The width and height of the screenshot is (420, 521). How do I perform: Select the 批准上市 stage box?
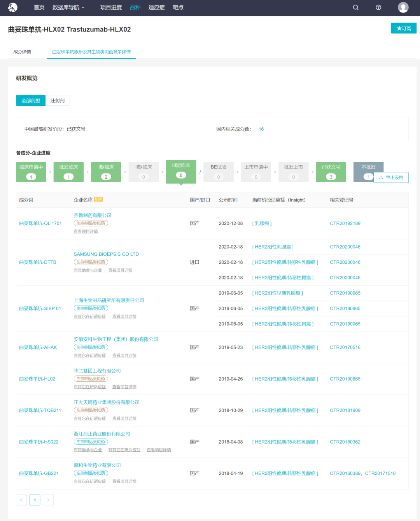[294, 172]
